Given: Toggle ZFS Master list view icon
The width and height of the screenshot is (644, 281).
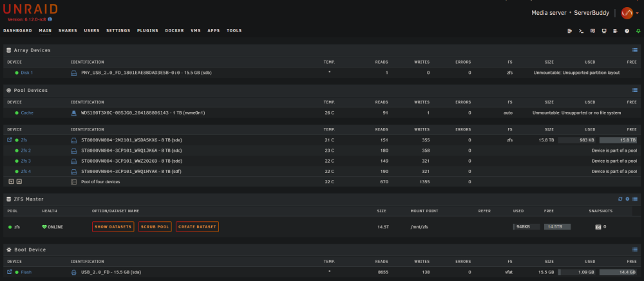Looking at the screenshot, I should coord(635,199).
